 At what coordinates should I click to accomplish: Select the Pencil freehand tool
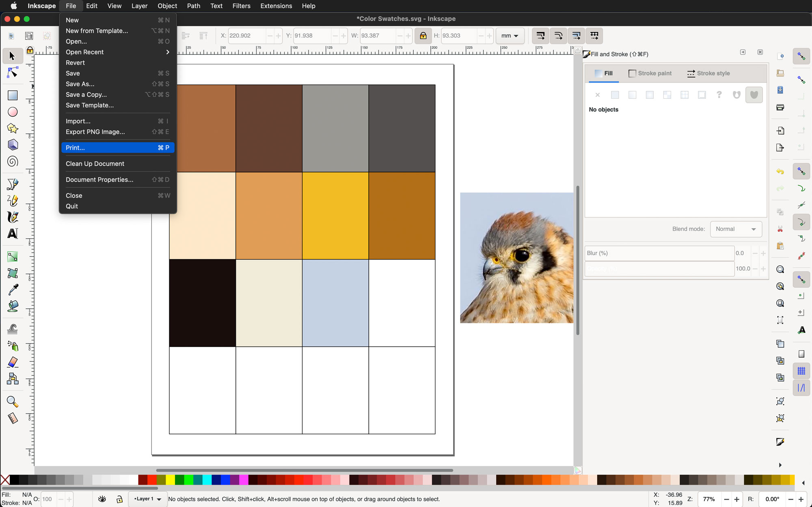13,201
